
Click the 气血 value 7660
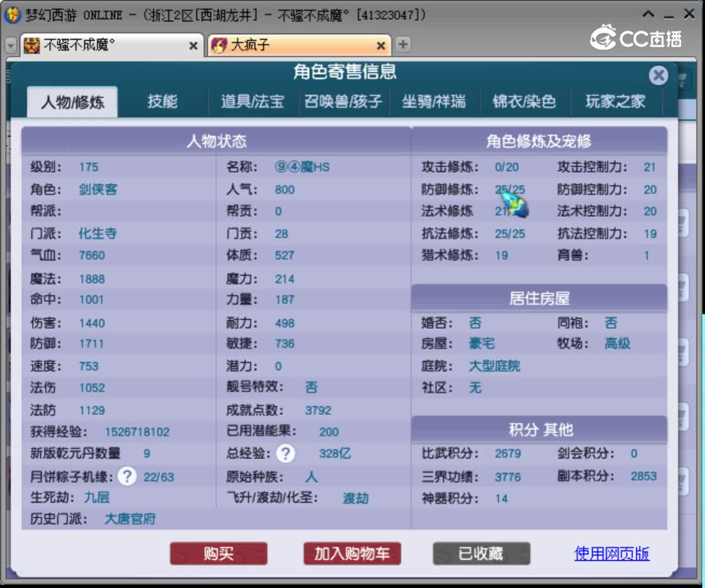click(x=92, y=255)
